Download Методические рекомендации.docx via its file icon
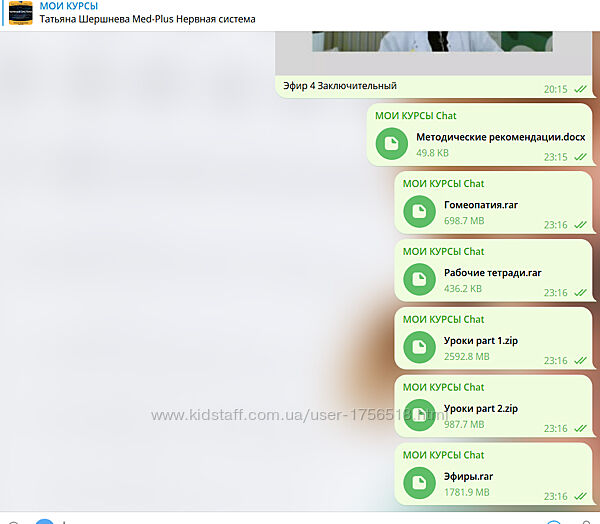The width and height of the screenshot is (600, 524). (391, 144)
